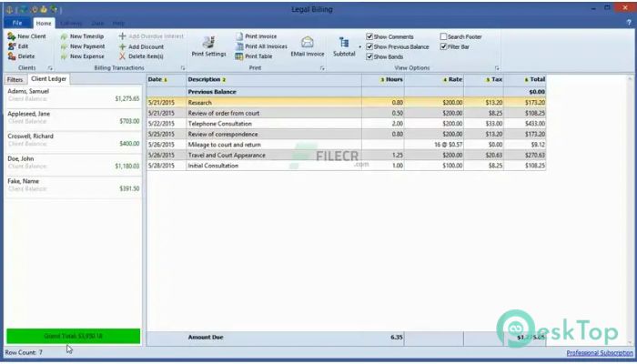637x364 pixels.
Task: Select the Research row
Action: pyautogui.click(x=346, y=102)
